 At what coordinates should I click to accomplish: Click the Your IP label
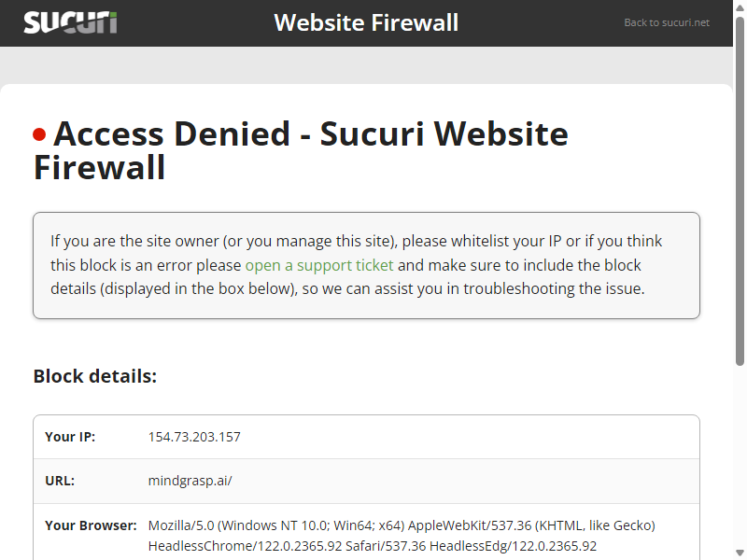tap(70, 437)
